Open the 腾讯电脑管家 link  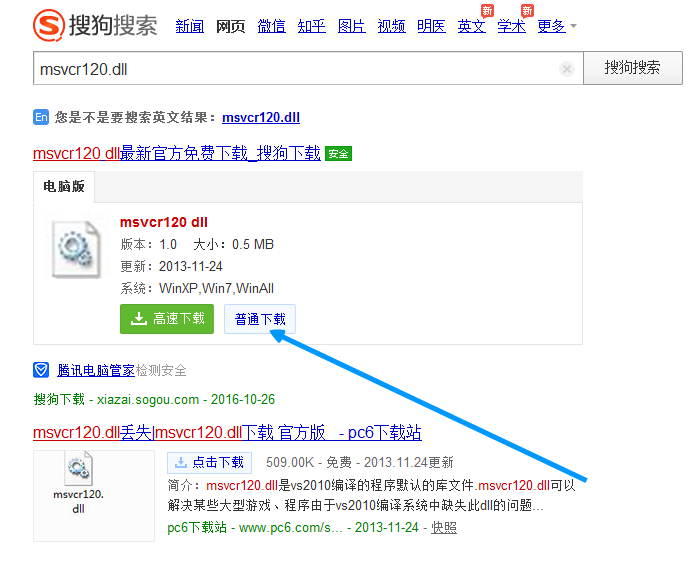[x=96, y=370]
